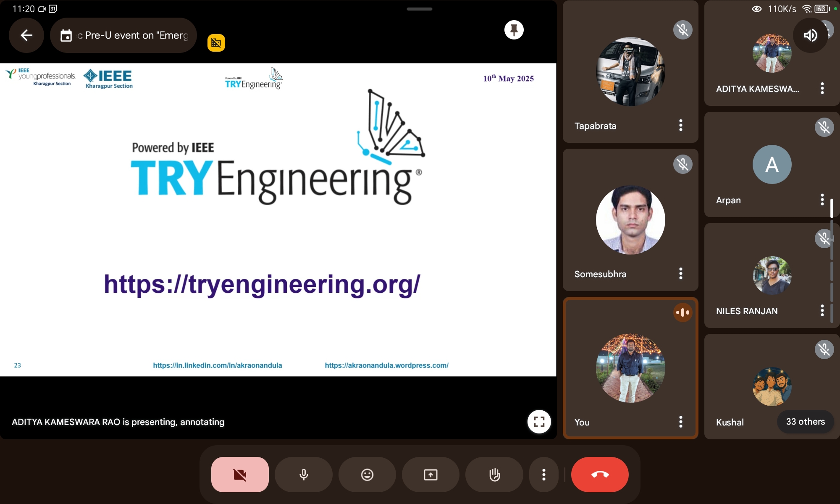Select Tapabrata's profile picture
The height and width of the screenshot is (504, 840).
pos(630,71)
